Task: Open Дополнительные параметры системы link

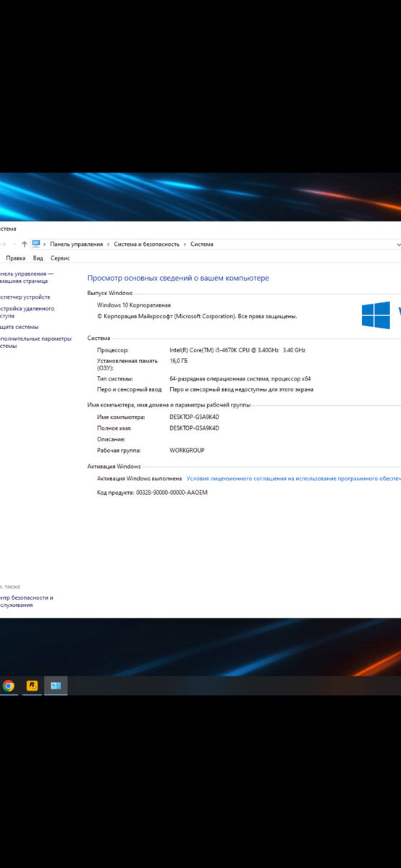Action: pos(36,342)
